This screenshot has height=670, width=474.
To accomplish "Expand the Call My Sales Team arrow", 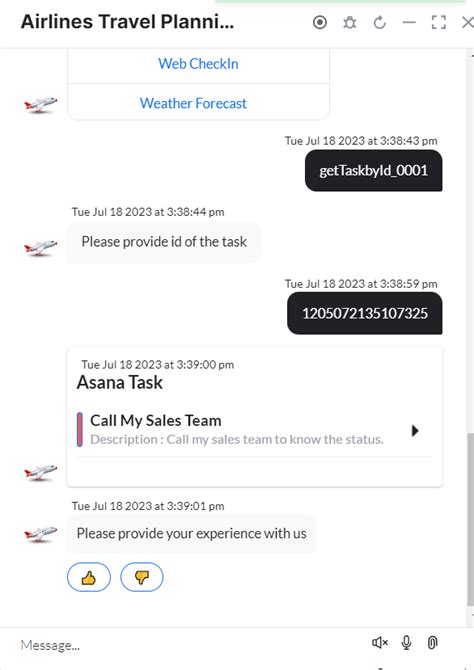I will point(415,430).
